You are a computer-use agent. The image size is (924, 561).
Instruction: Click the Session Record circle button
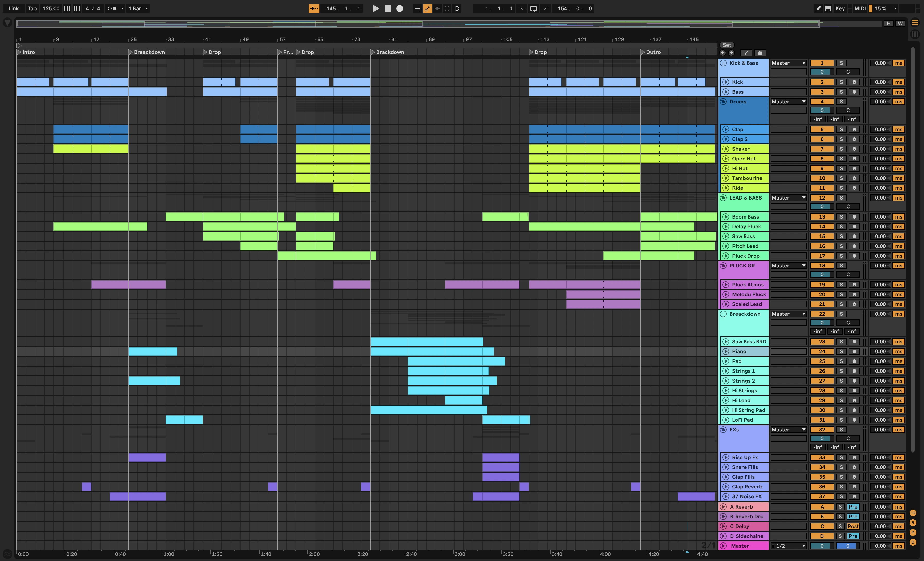tap(457, 8)
